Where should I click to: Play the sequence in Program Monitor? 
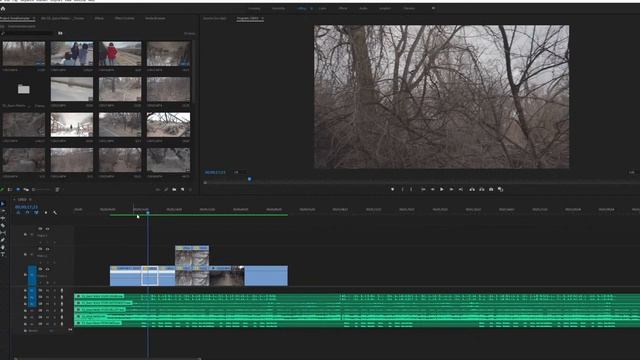click(442, 189)
